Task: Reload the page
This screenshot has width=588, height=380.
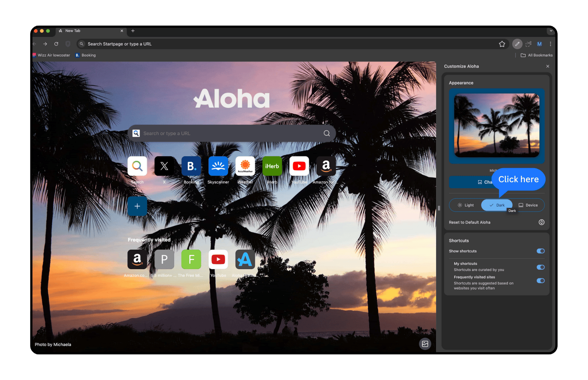Action: tap(56, 44)
